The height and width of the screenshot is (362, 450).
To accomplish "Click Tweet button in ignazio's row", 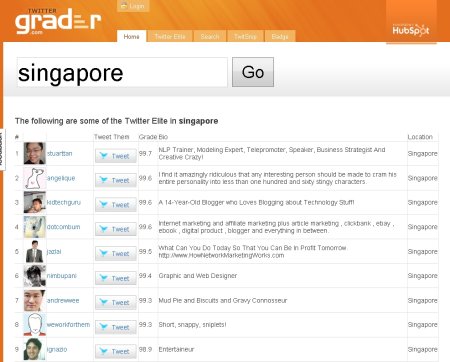I will [116, 351].
